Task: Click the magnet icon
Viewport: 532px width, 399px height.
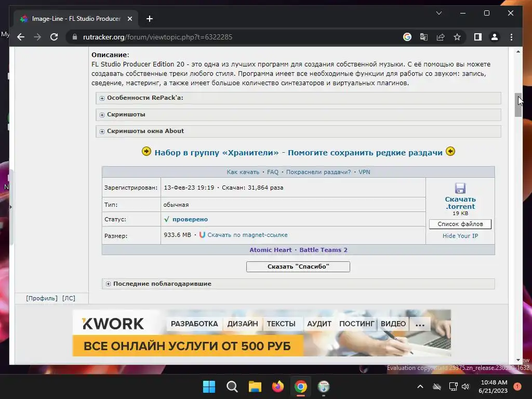Action: click(x=202, y=235)
